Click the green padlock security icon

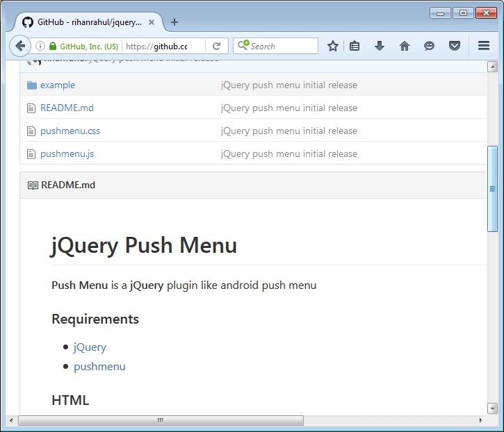(53, 46)
